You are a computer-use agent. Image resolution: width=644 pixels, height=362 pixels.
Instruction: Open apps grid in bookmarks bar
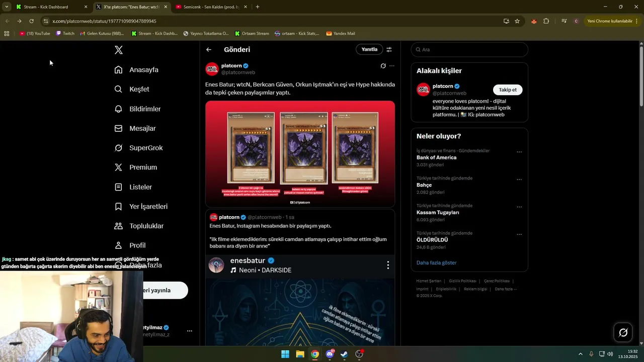click(7, 33)
